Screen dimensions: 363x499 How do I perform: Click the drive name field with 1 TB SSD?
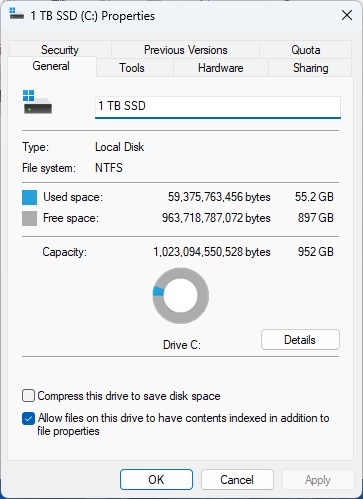[218, 107]
